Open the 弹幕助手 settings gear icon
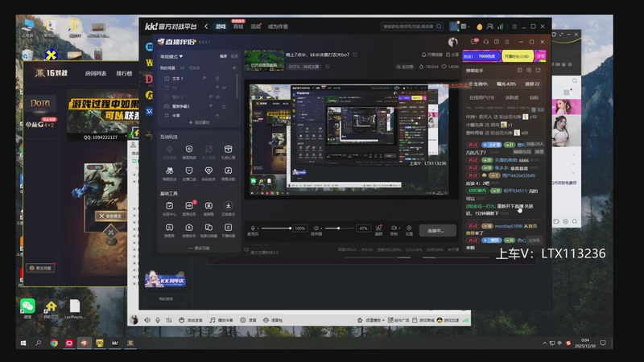 coord(529,70)
